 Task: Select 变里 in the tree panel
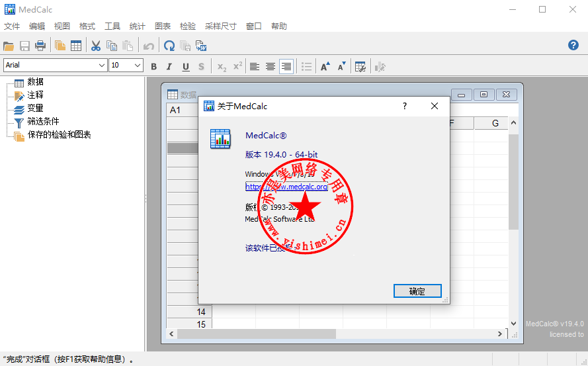pos(35,108)
